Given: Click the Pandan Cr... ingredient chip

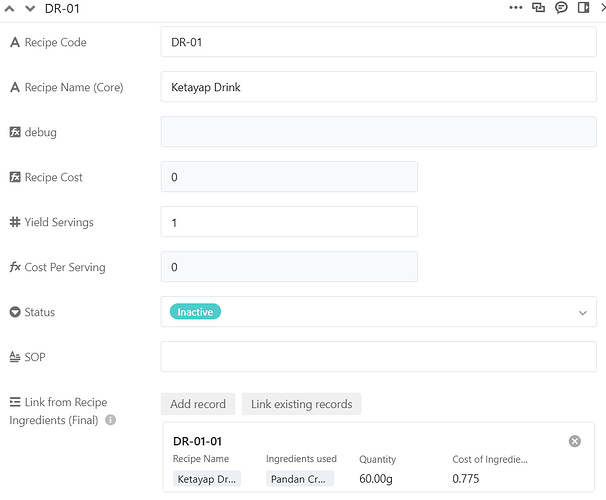Looking at the screenshot, I should pos(300,479).
